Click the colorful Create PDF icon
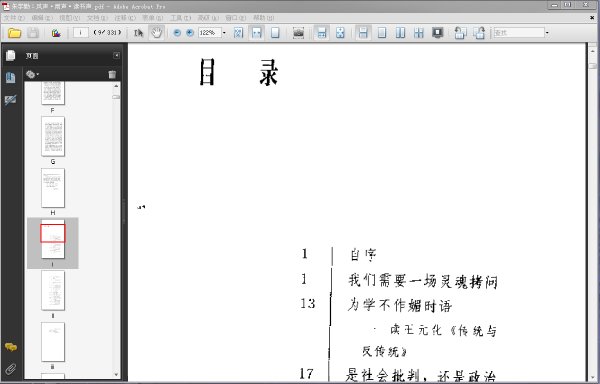 pos(56,33)
